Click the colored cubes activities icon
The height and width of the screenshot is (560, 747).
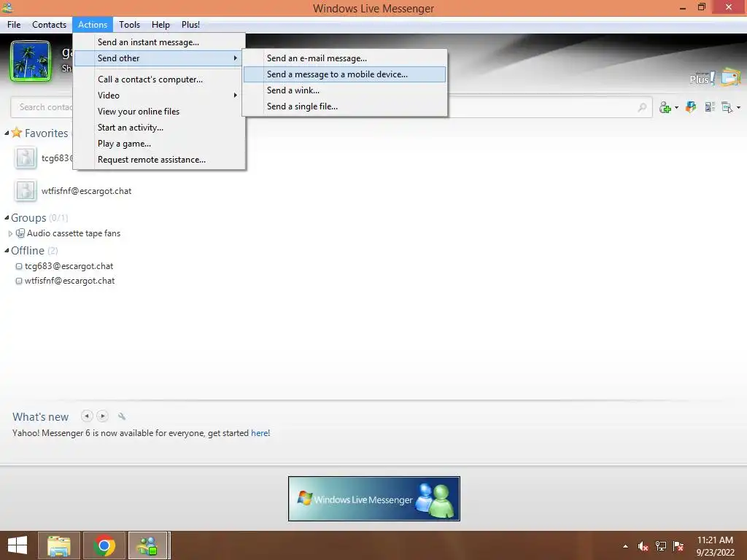pyautogui.click(x=690, y=107)
